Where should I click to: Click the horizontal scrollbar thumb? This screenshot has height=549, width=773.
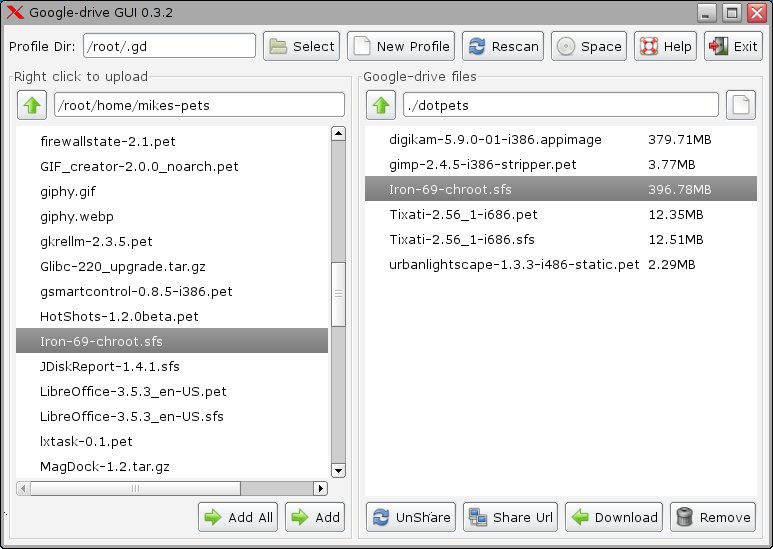[x=135, y=488]
